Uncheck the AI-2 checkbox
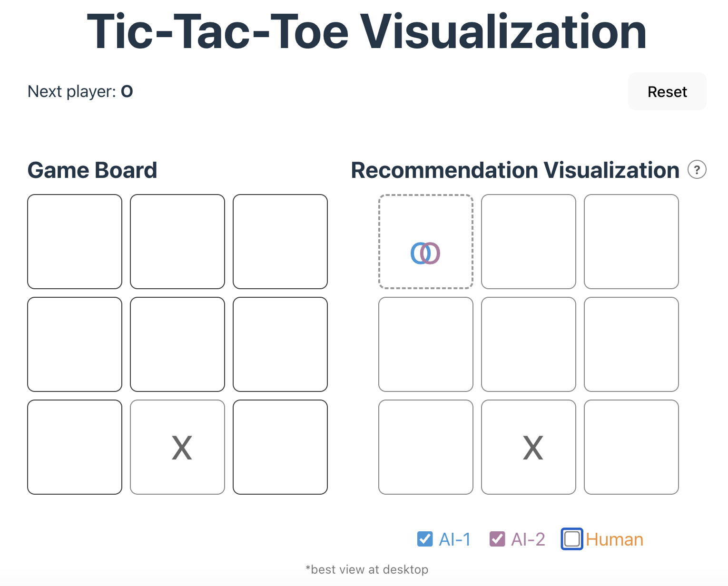 [497, 539]
